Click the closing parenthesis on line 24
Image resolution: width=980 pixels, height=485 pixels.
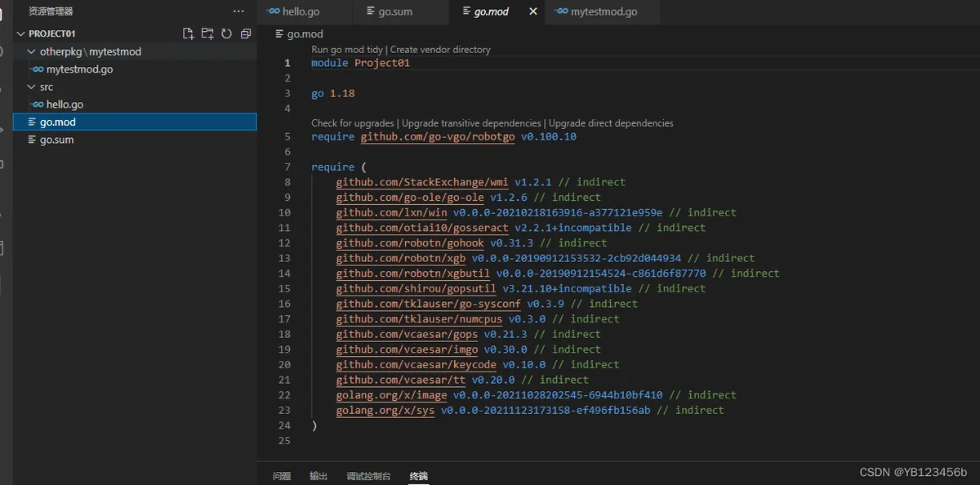[314, 425]
